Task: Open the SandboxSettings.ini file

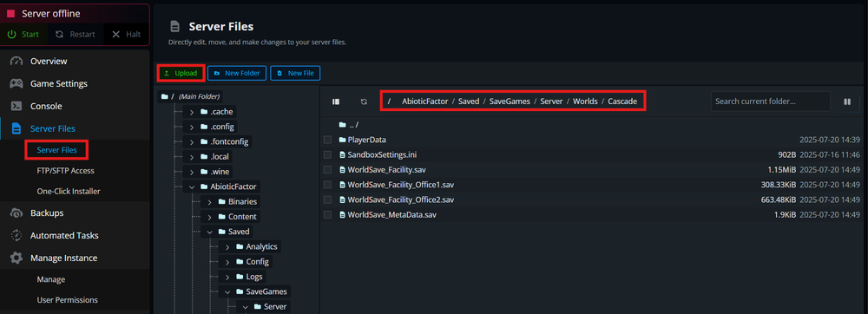Action: coord(382,154)
